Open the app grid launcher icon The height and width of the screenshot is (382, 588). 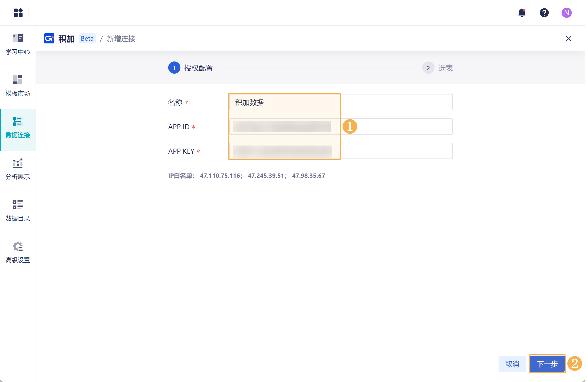(x=18, y=12)
